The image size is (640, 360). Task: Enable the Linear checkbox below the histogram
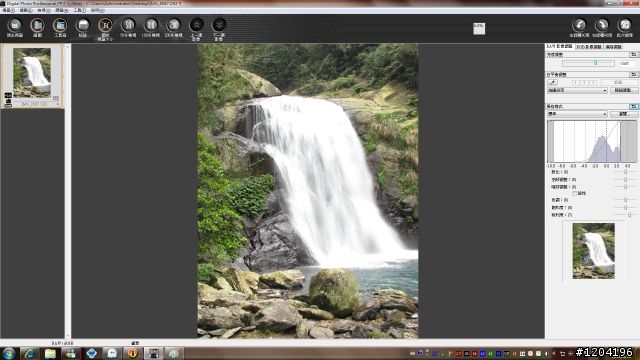point(575,193)
